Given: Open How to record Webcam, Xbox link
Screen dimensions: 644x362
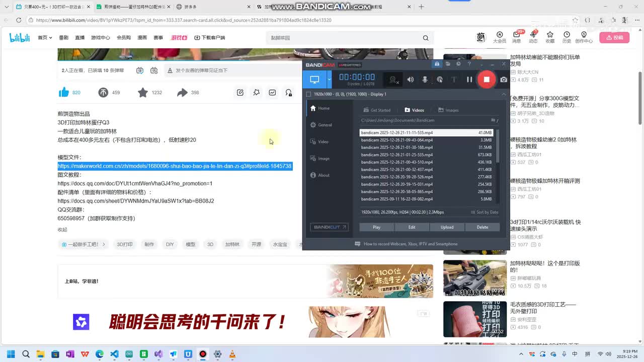Looking at the screenshot, I should (406, 244).
